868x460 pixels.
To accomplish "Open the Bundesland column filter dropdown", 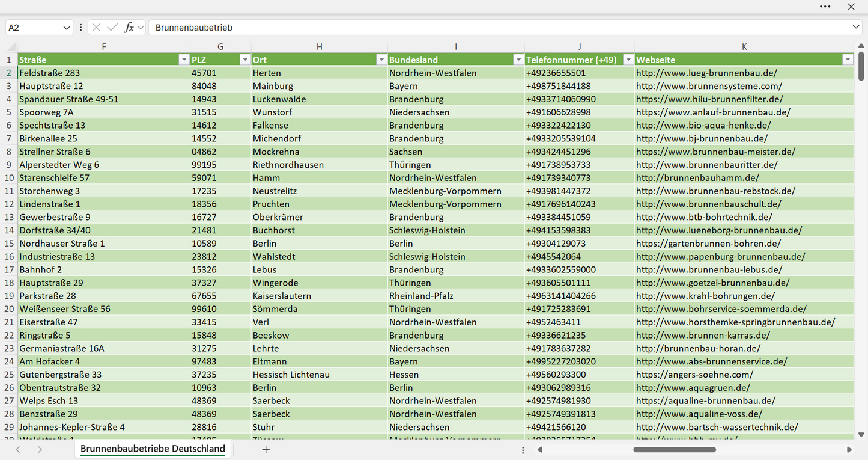I will point(518,60).
